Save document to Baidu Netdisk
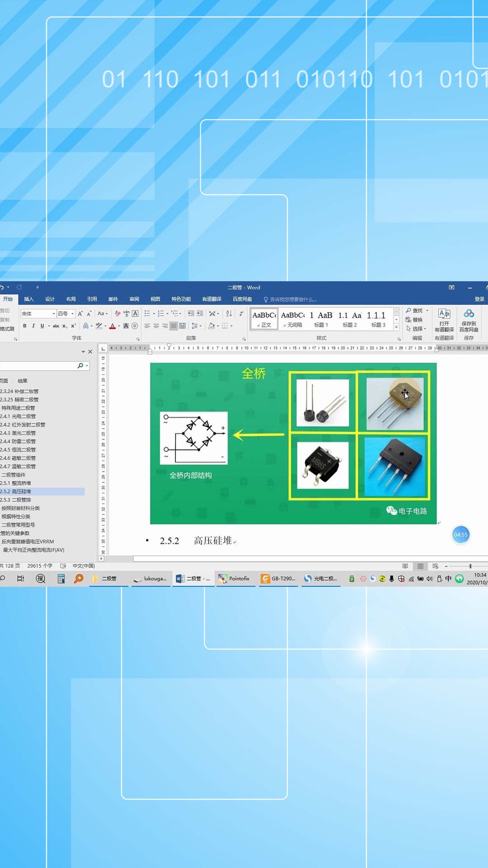Image resolution: width=488 pixels, height=868 pixels. tap(469, 321)
